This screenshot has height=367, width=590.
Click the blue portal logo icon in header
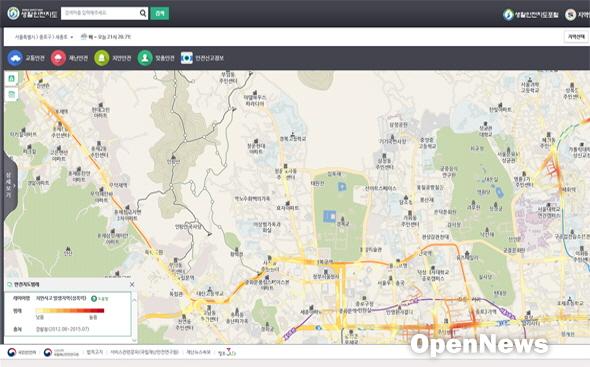(x=508, y=15)
